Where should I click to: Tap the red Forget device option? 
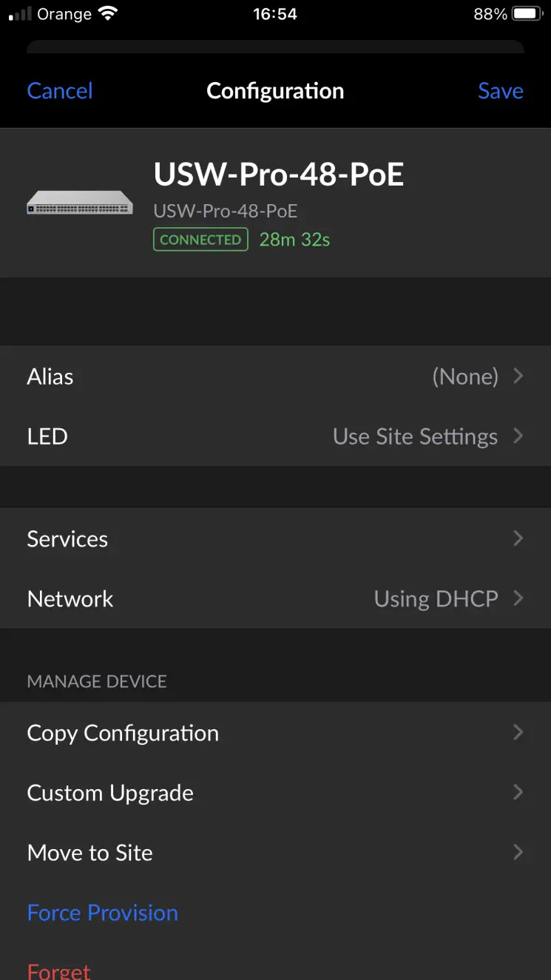point(59,970)
